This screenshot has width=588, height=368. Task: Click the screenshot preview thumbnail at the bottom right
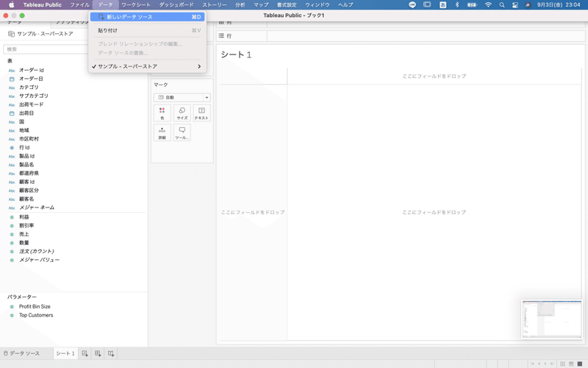point(552,319)
